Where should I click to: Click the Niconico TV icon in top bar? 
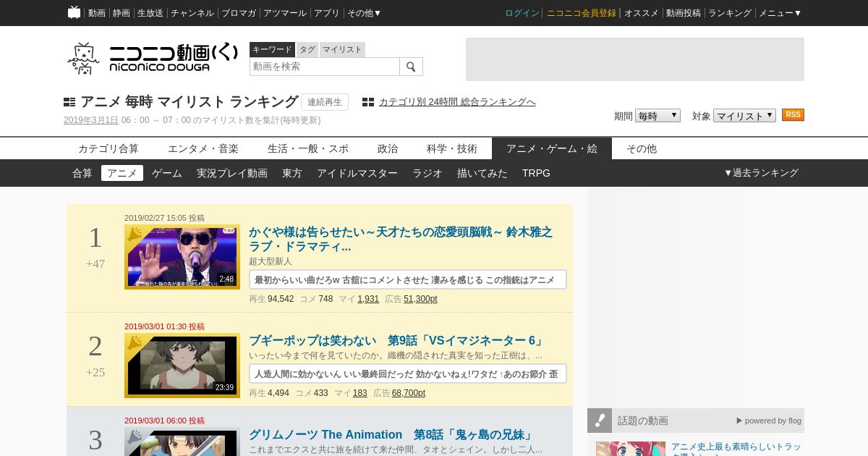click(74, 12)
